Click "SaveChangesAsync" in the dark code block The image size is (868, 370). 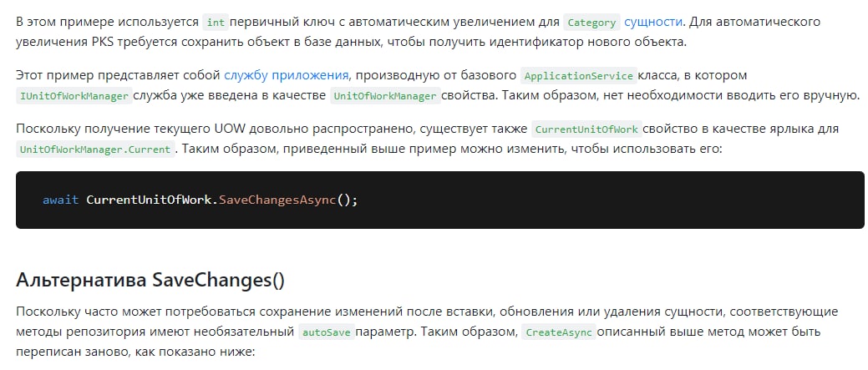point(277,200)
